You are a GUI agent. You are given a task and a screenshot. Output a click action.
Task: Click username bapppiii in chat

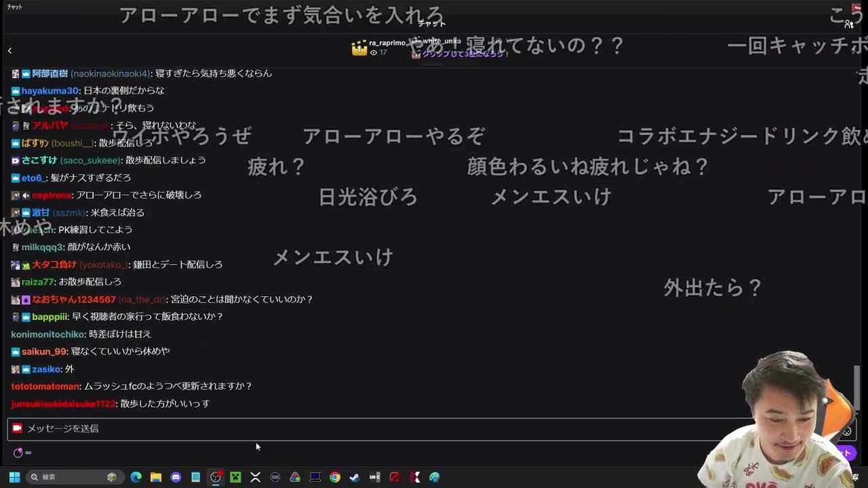tap(50, 317)
